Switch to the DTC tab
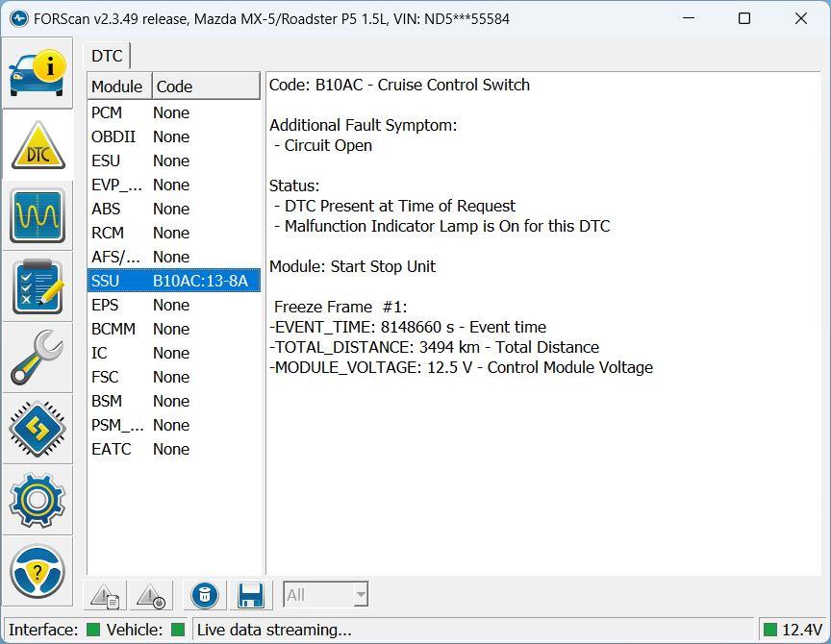Image resolution: width=831 pixels, height=644 pixels. tap(107, 56)
